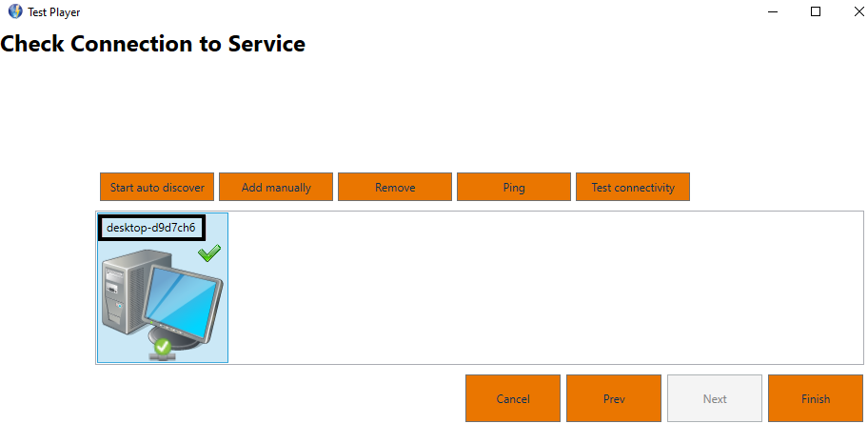Click the Test Player app icon in title bar

coord(14,12)
